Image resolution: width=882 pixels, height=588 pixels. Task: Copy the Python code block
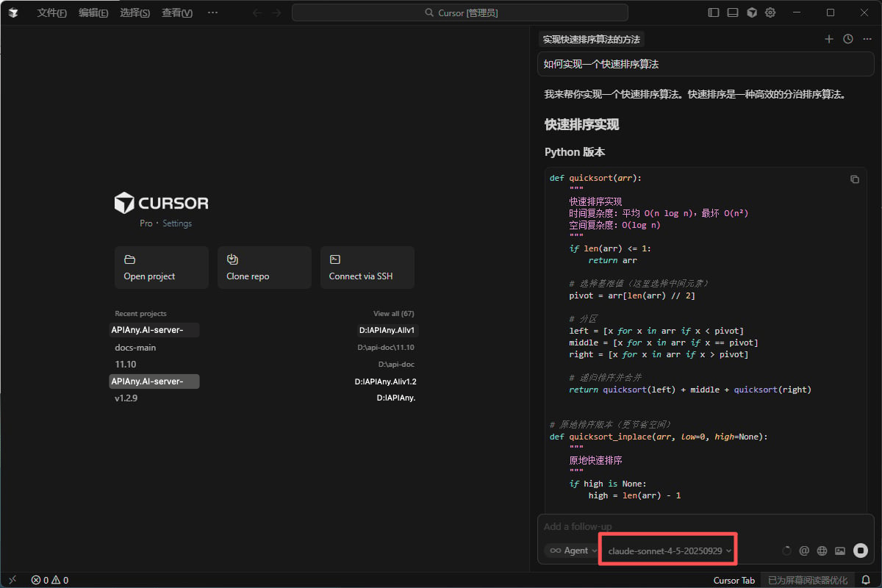tap(855, 179)
